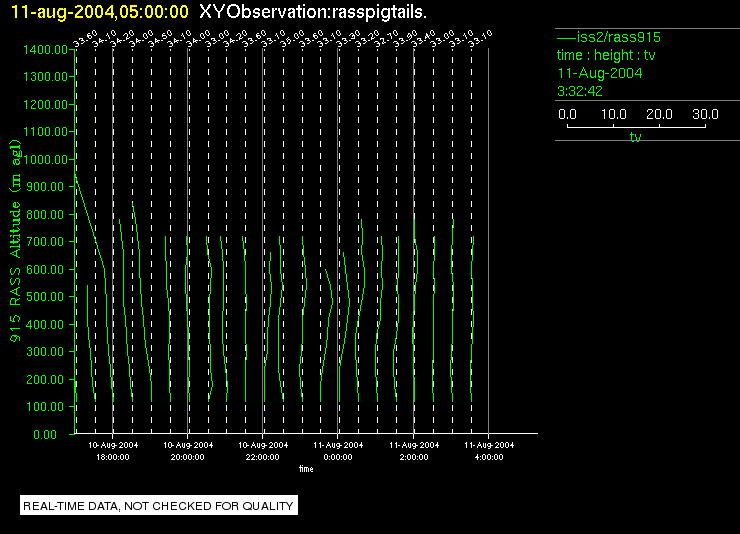Click the 400.00 altitude axis label
Screen dimensions: 740x534
[45, 325]
